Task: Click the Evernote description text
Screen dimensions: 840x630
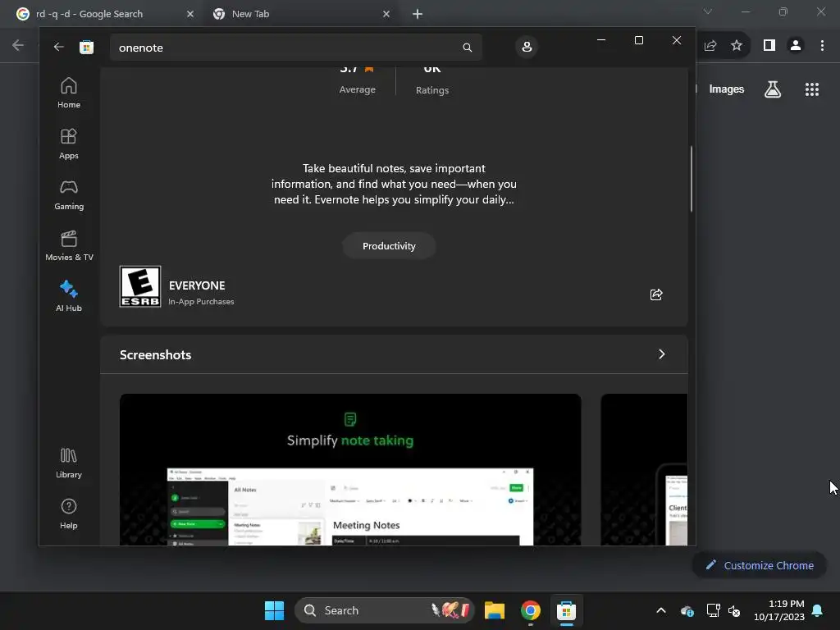Action: click(x=394, y=184)
